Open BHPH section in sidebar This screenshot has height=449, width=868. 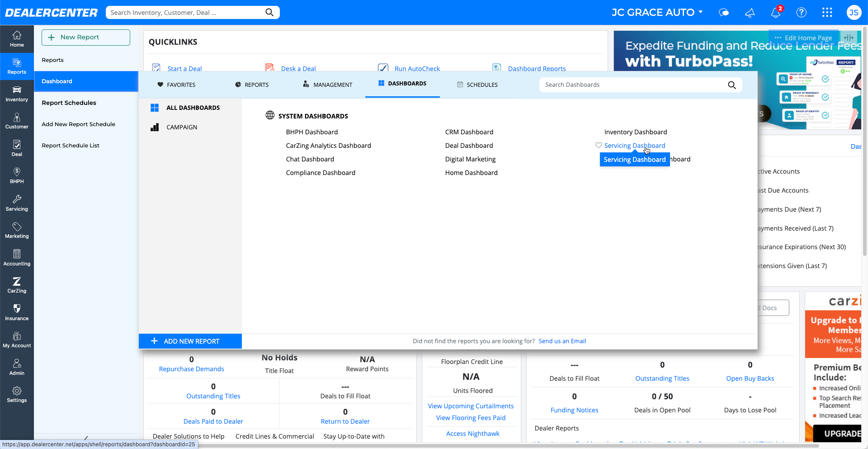coord(17,175)
